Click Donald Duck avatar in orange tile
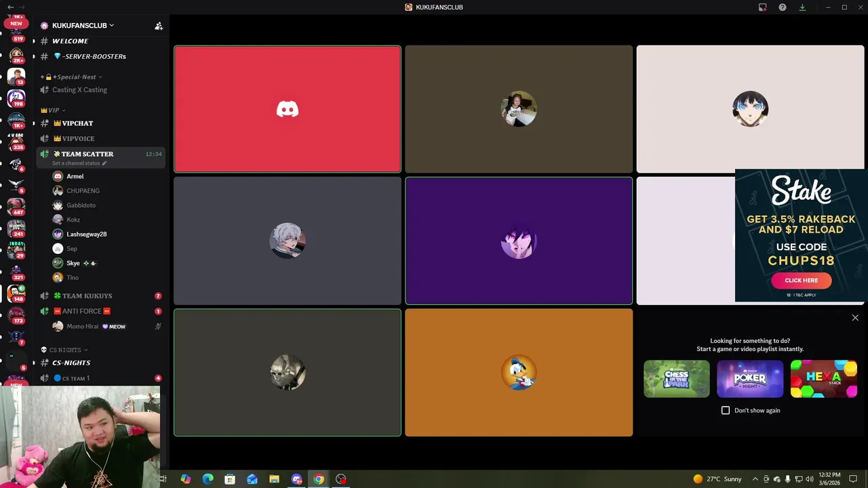868x488 pixels. [x=519, y=373]
